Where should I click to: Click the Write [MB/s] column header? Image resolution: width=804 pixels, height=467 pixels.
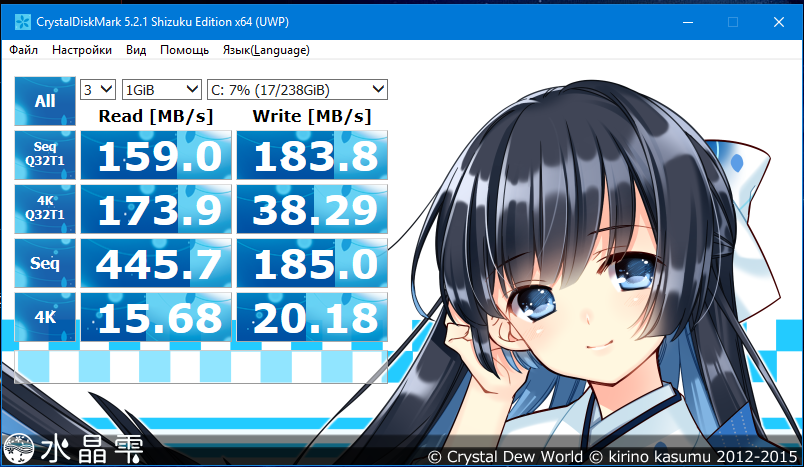tap(312, 116)
